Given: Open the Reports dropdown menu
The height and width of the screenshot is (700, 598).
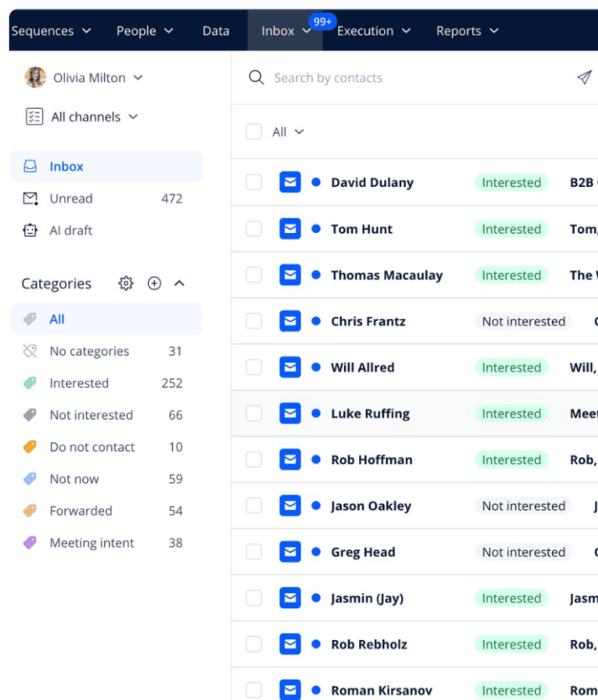Looking at the screenshot, I should click(x=467, y=31).
